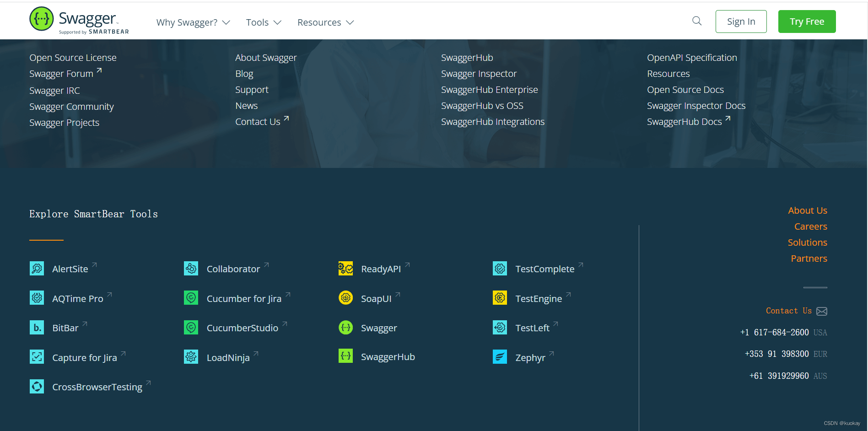
Task: Click the orange Contact Us text
Action: coord(789,311)
